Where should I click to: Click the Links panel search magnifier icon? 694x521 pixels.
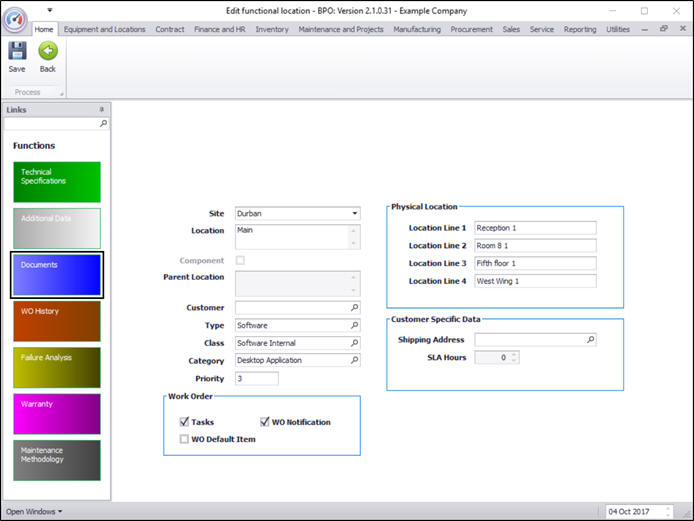[103, 124]
